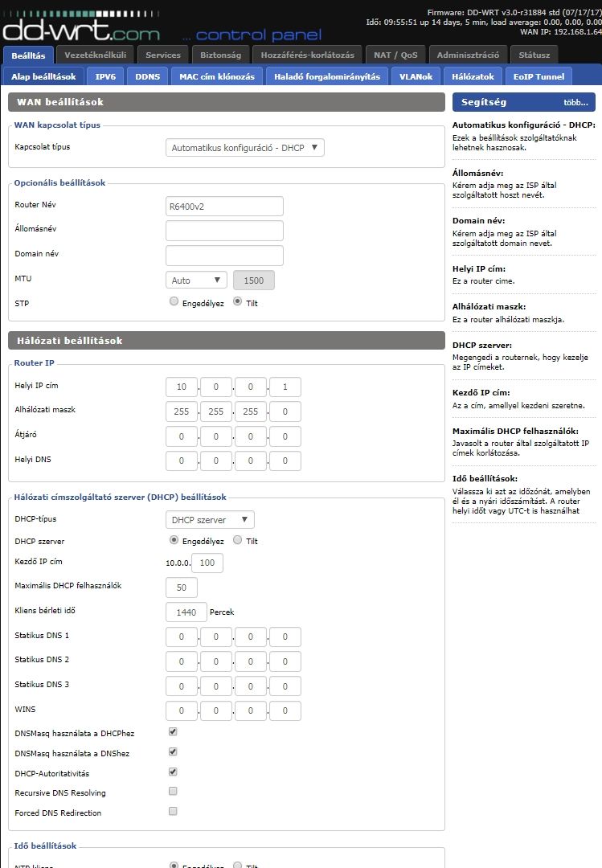Open the Státusz tab
This screenshot has width=602, height=868.
click(x=534, y=55)
